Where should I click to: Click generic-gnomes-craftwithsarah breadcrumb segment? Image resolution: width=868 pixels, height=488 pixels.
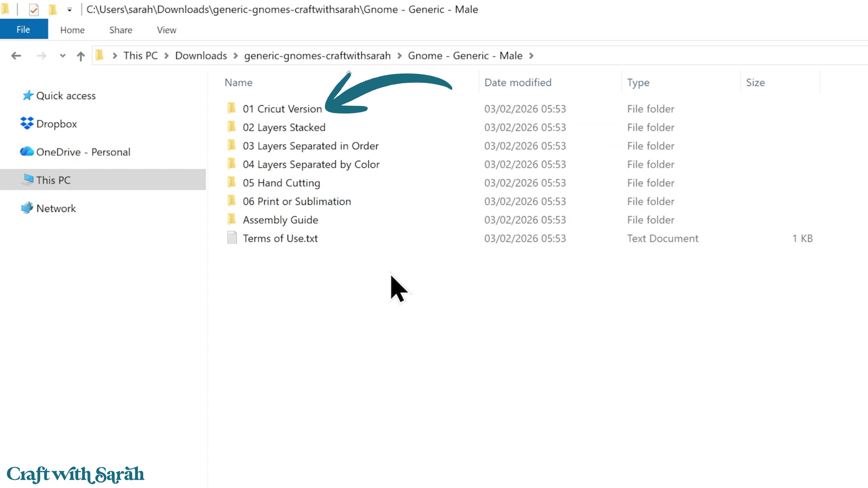317,56
